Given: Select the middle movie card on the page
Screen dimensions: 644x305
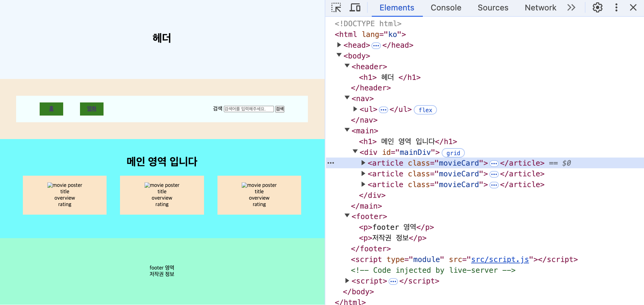Looking at the screenshot, I should pos(162,195).
